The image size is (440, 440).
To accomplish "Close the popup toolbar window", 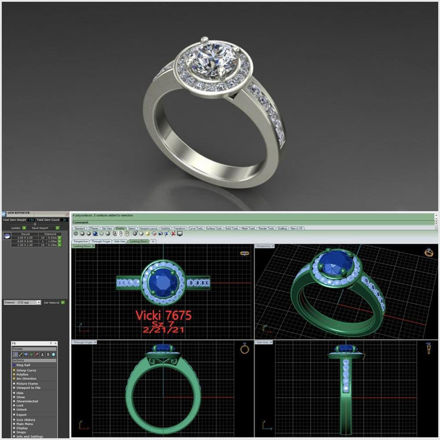I will tap(55, 343).
